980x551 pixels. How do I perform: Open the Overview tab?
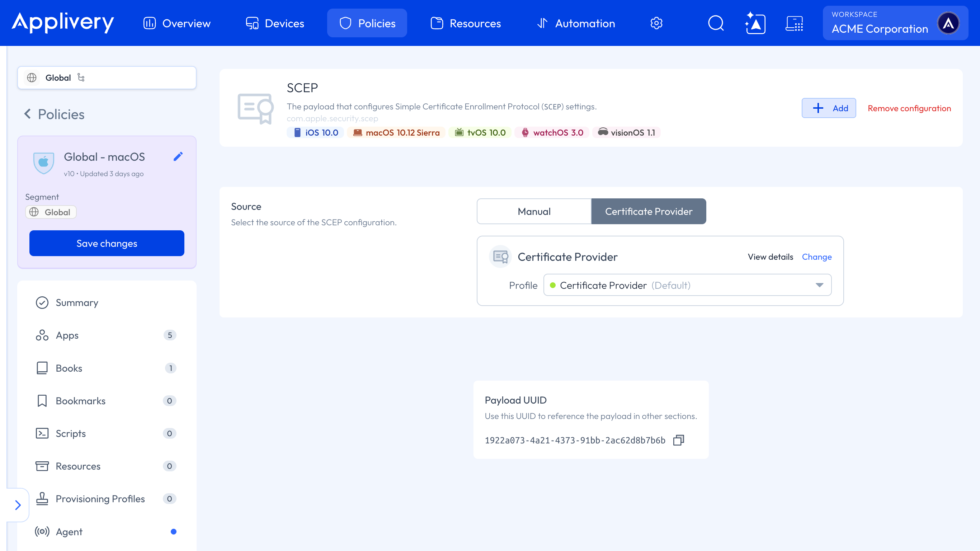point(176,23)
